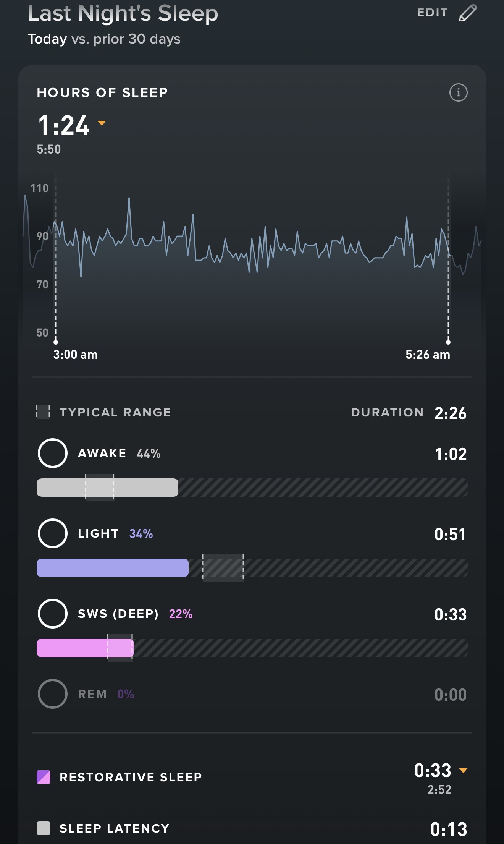Tap the SWS Deep pink bar
Viewport: 504px width, 844px height.
click(85, 648)
